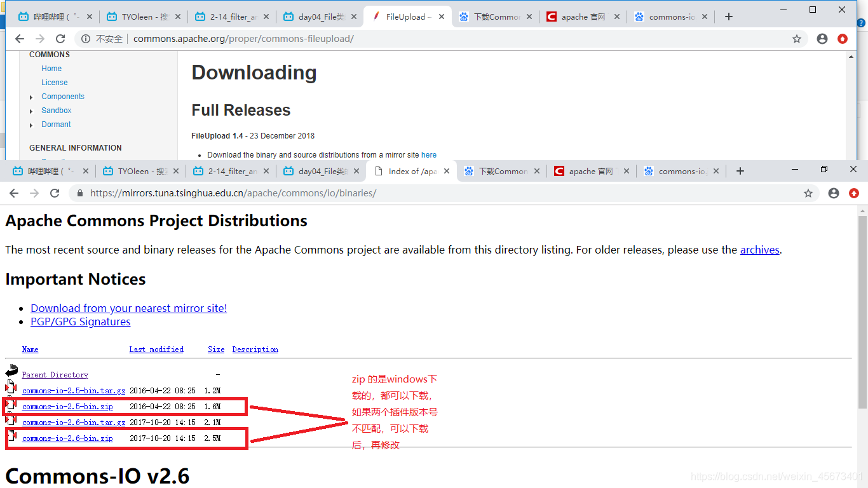The width and height of the screenshot is (868, 488).
Task: Switch to 哔哩哔哩 tab in front window
Action: pos(51,171)
